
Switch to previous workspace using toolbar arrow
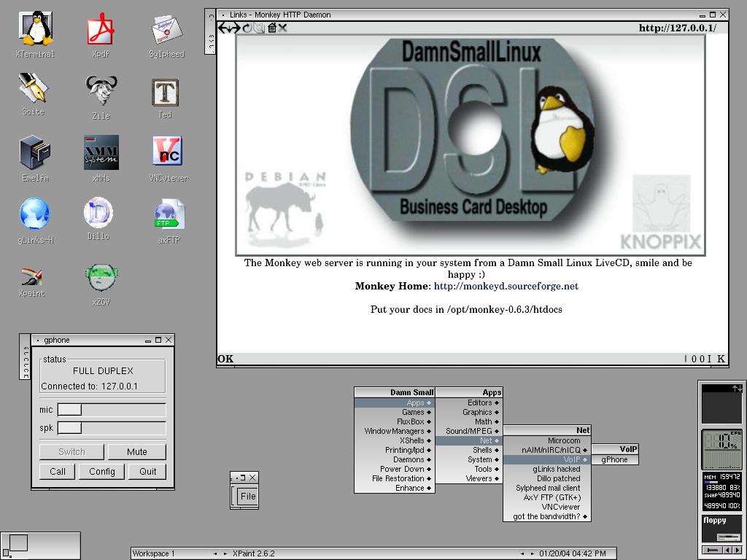tap(215, 553)
